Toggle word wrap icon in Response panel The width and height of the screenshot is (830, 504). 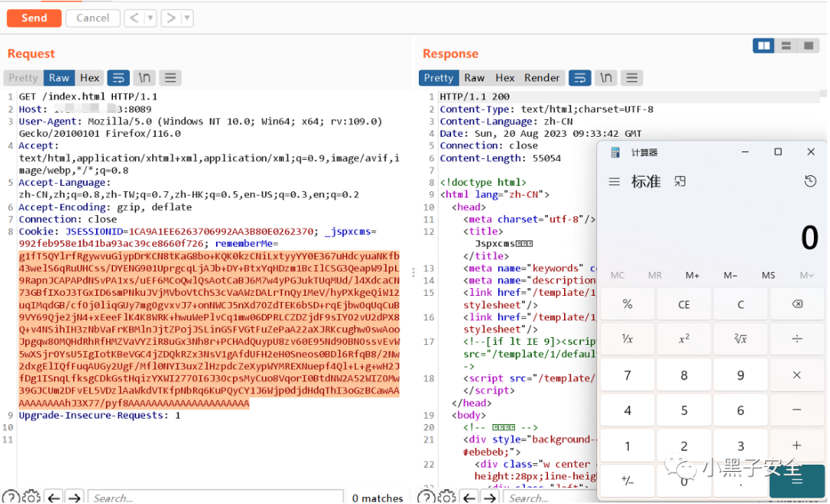pyautogui.click(x=580, y=78)
